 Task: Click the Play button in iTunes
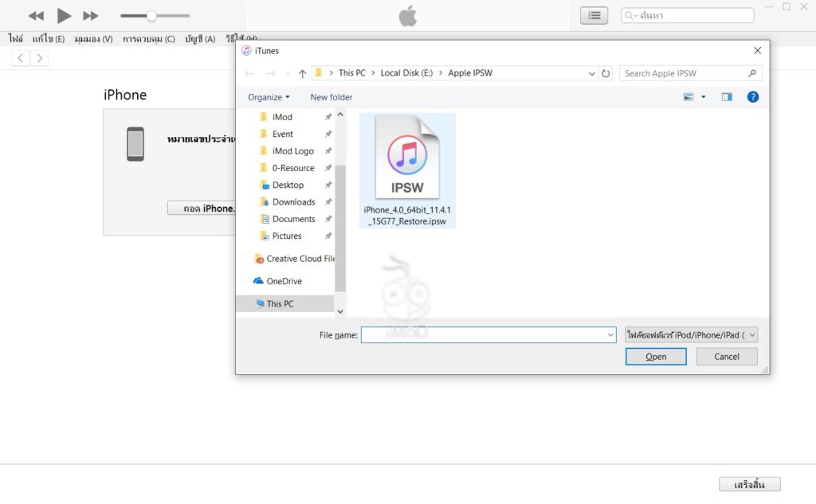[x=63, y=14]
